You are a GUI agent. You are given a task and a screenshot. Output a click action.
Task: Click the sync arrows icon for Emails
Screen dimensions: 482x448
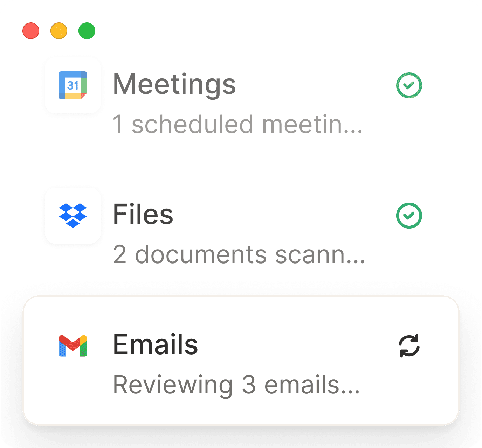coord(409,346)
